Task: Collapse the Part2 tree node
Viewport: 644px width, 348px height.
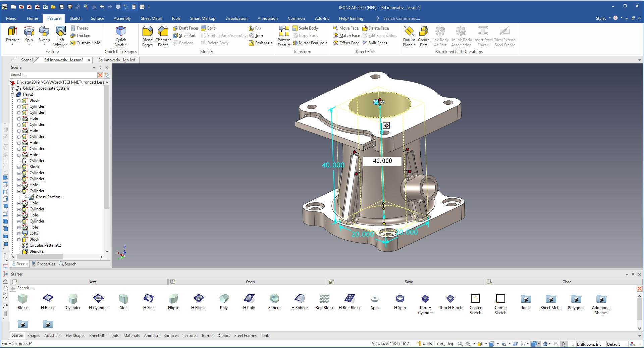Action: tap(13, 94)
